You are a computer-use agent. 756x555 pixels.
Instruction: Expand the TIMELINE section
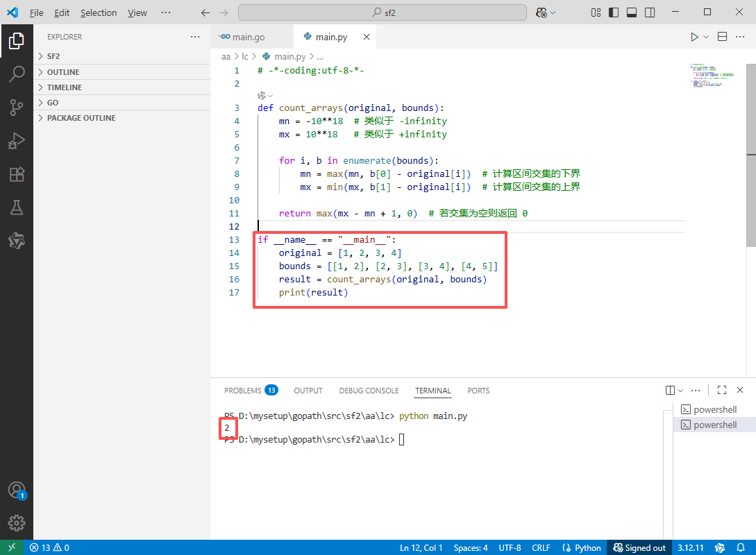tap(122, 87)
